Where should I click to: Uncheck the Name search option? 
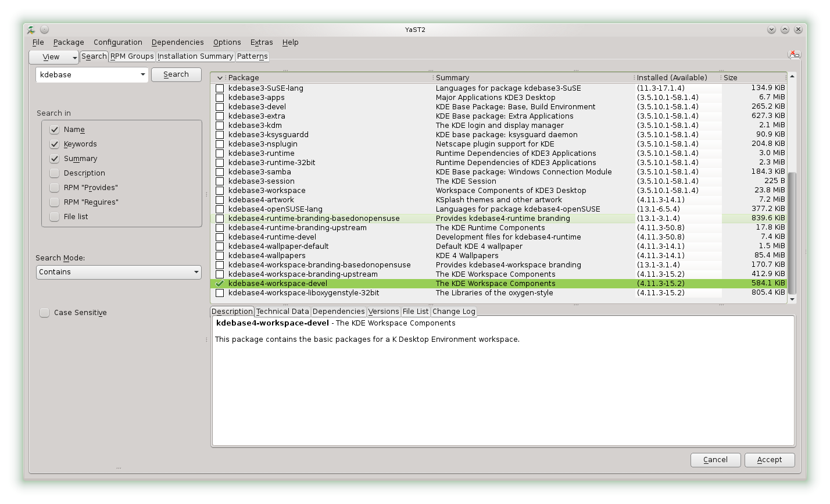click(x=55, y=130)
